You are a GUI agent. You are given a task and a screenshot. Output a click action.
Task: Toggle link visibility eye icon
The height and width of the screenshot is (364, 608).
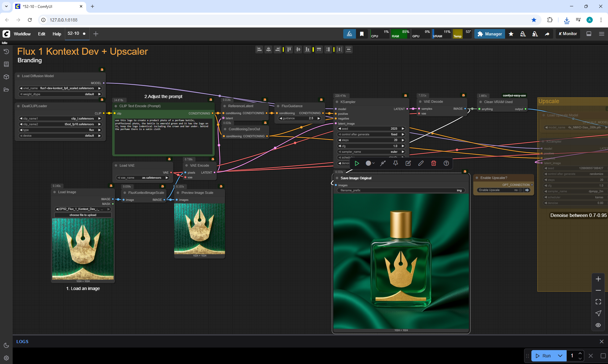(598, 325)
